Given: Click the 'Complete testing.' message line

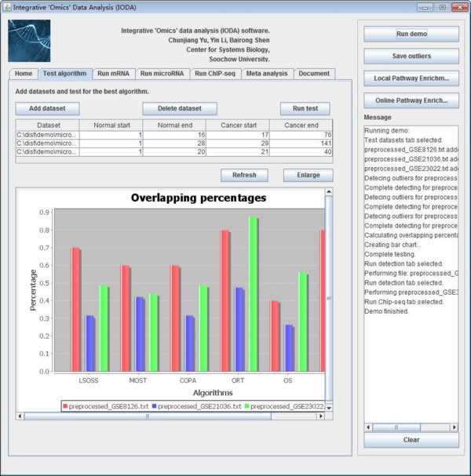Looking at the screenshot, I should coord(389,254).
